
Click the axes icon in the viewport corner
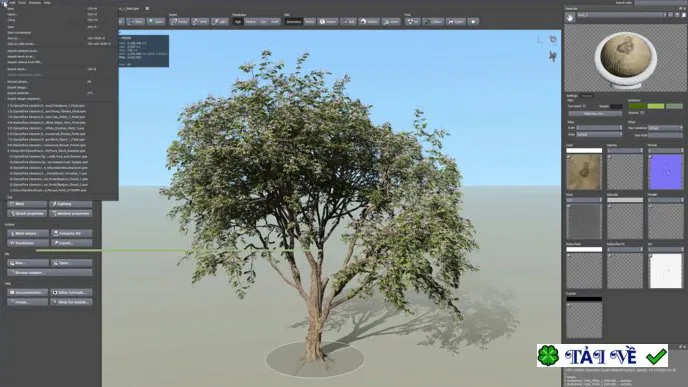pos(540,40)
